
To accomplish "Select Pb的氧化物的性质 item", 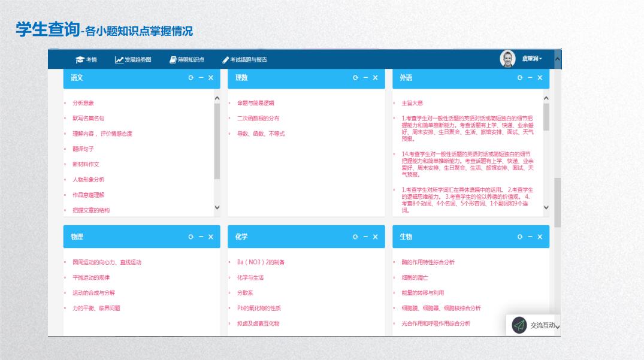I will click(259, 308).
